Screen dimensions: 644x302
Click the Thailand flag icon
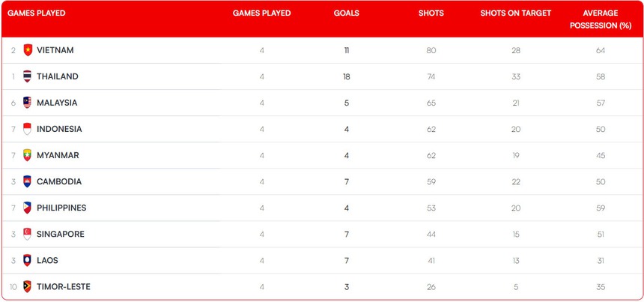click(28, 76)
